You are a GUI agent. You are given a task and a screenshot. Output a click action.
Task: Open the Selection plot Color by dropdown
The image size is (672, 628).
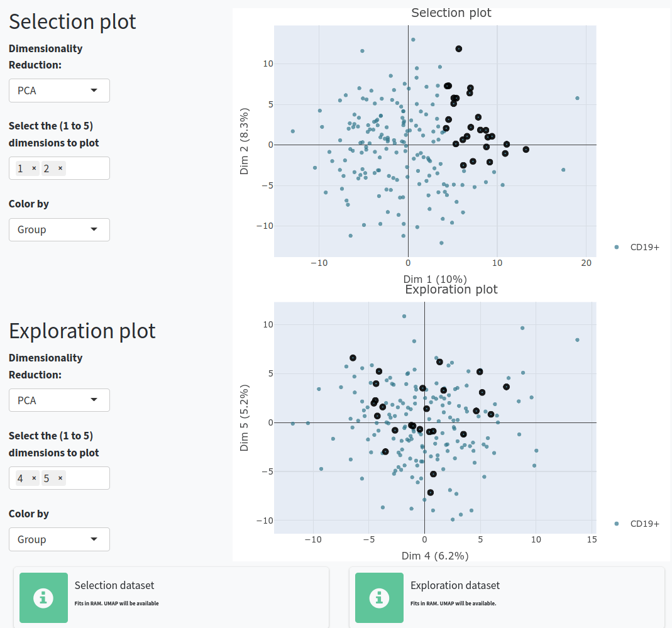(x=59, y=229)
